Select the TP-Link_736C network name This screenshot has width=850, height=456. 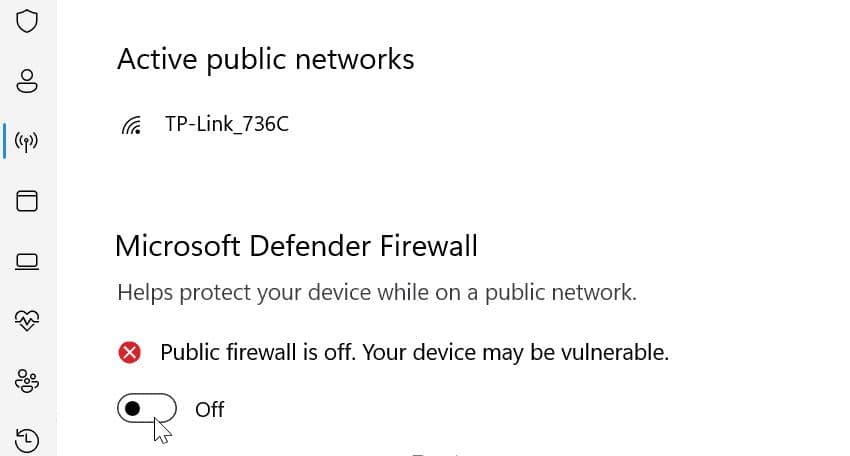pos(227,124)
